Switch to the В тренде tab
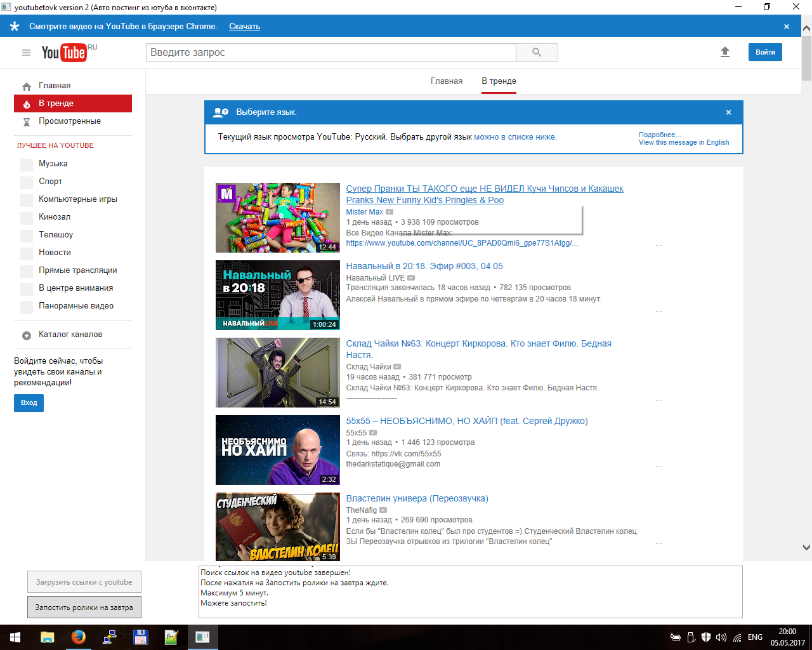This screenshot has width=812, height=650. point(499,81)
